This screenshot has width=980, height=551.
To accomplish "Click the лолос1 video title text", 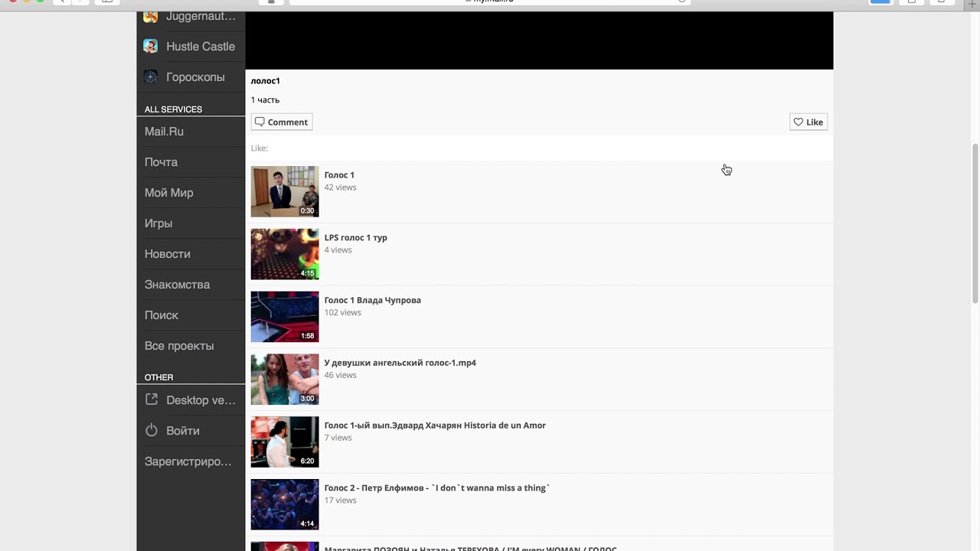I will click(x=265, y=81).
